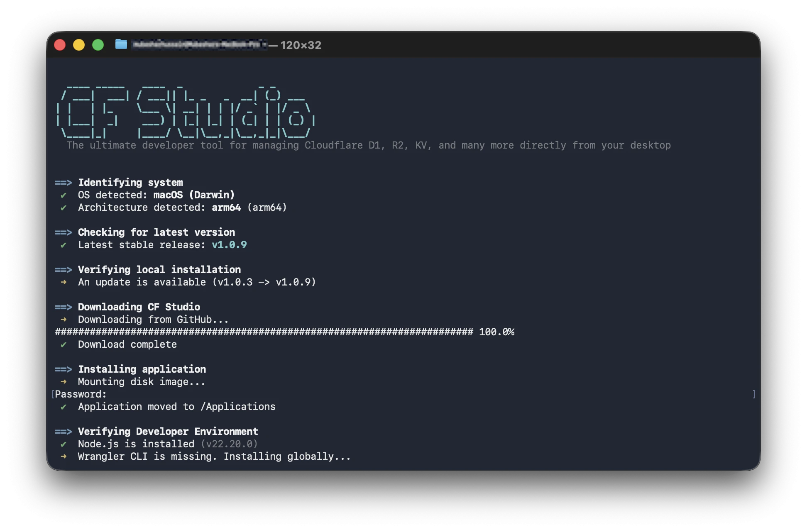Click the 'Downloading CF Studio' heading
807x532 pixels.
coord(139,307)
